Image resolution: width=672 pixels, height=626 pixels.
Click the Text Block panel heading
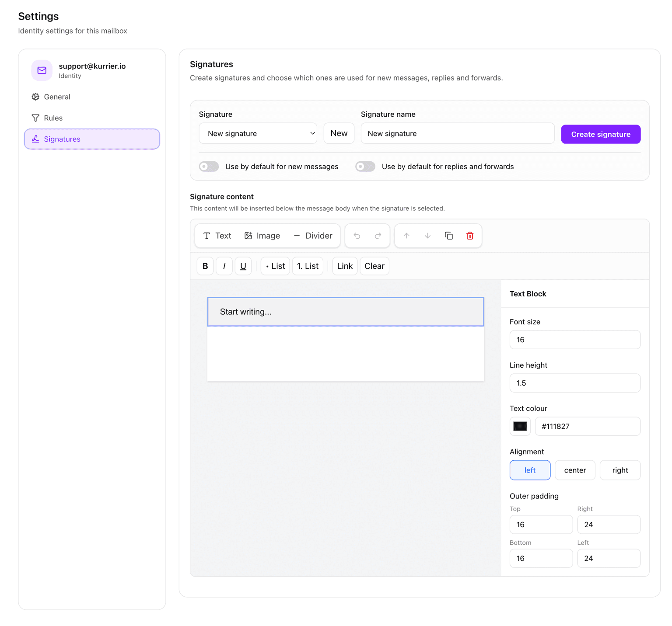(x=528, y=294)
